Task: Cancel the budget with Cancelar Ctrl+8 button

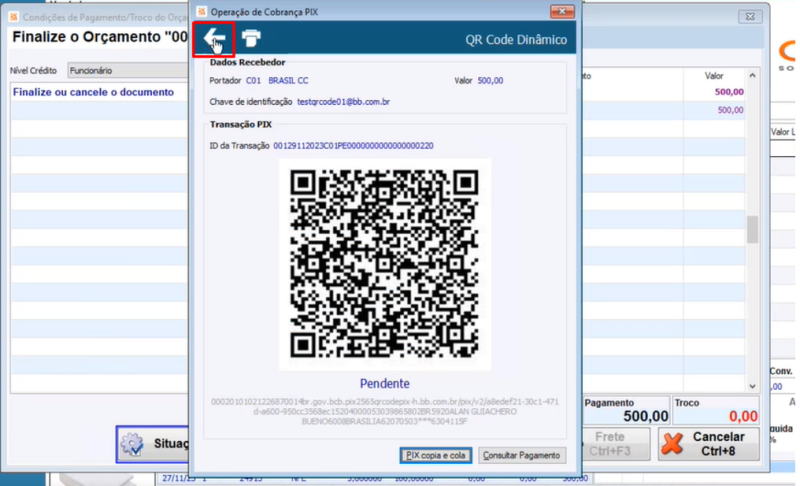Action: (709, 444)
